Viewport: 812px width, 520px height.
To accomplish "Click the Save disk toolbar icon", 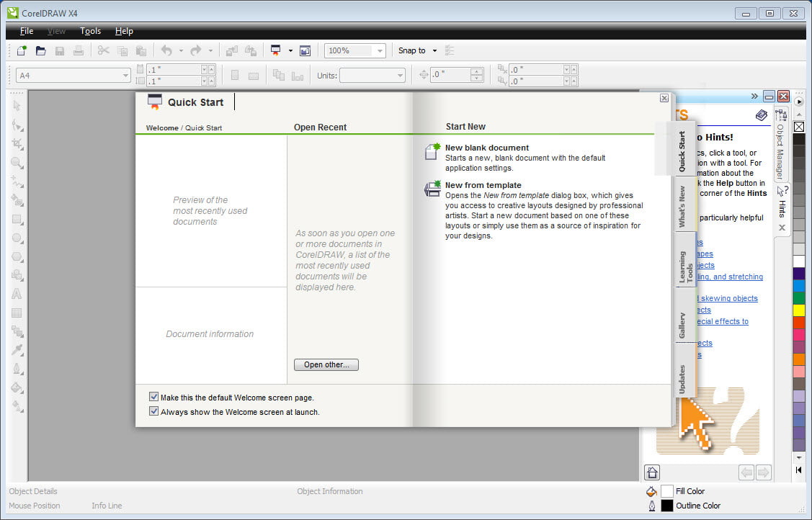I will coord(60,50).
